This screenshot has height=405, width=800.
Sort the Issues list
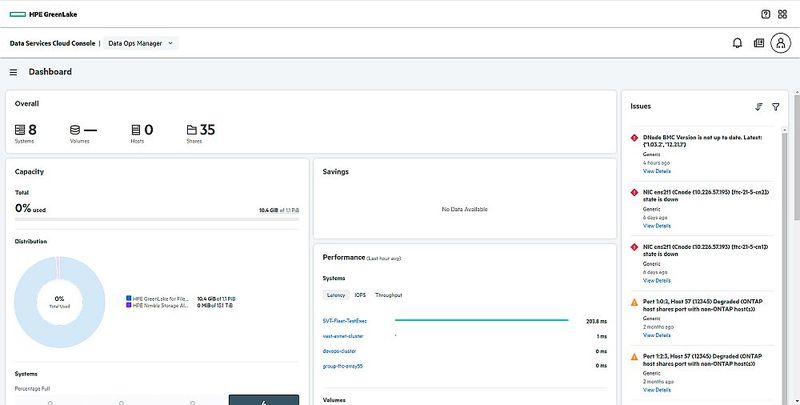(759, 107)
